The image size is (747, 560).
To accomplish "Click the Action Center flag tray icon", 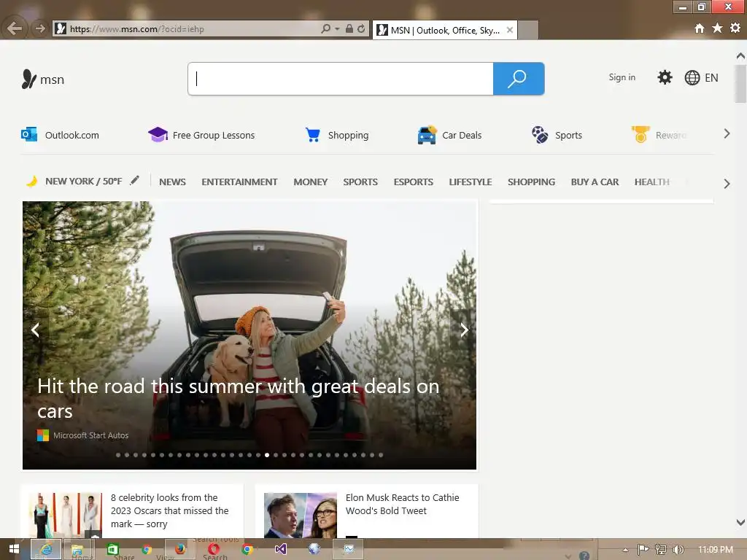I will 643,550.
